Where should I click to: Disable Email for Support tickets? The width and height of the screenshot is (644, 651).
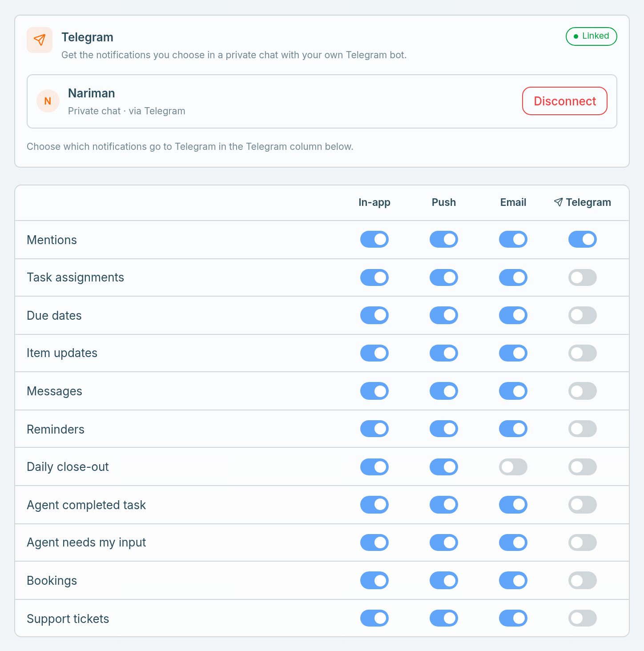(x=513, y=618)
